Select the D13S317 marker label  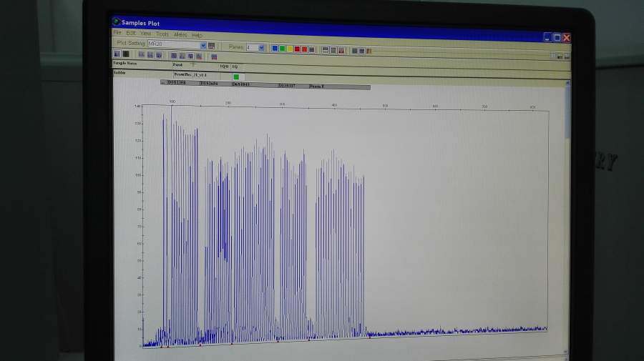287,85
